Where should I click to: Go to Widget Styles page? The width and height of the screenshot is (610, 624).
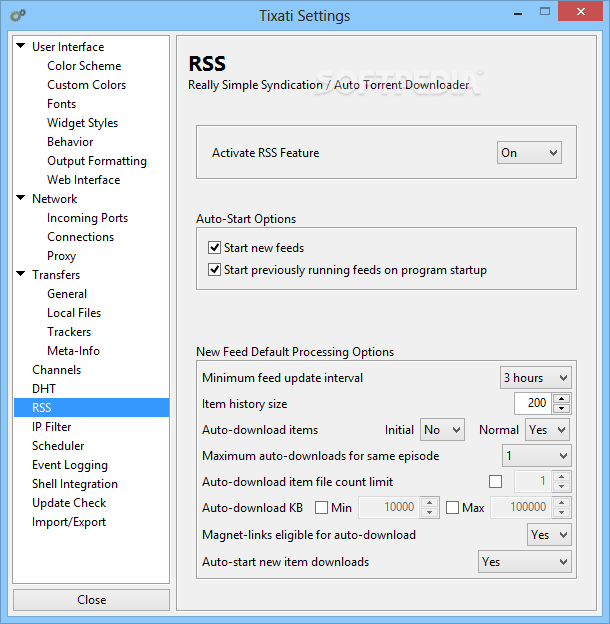(82, 123)
